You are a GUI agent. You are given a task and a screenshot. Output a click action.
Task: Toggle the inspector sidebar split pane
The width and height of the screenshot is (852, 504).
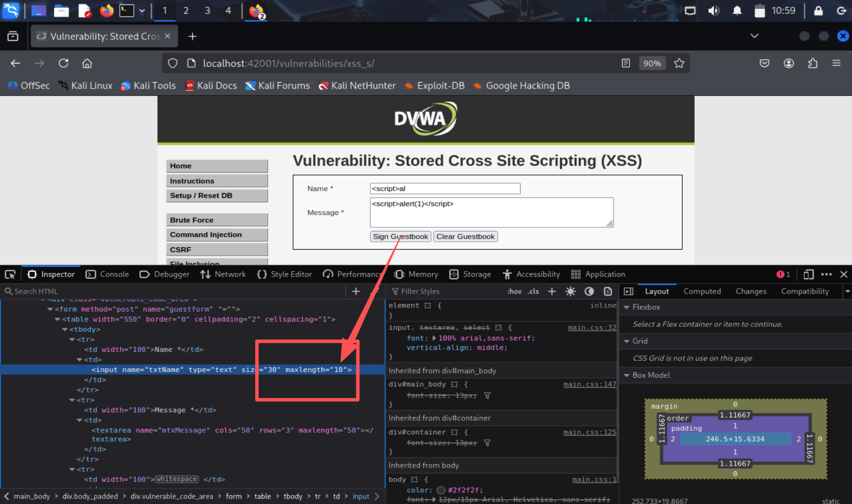(x=629, y=291)
